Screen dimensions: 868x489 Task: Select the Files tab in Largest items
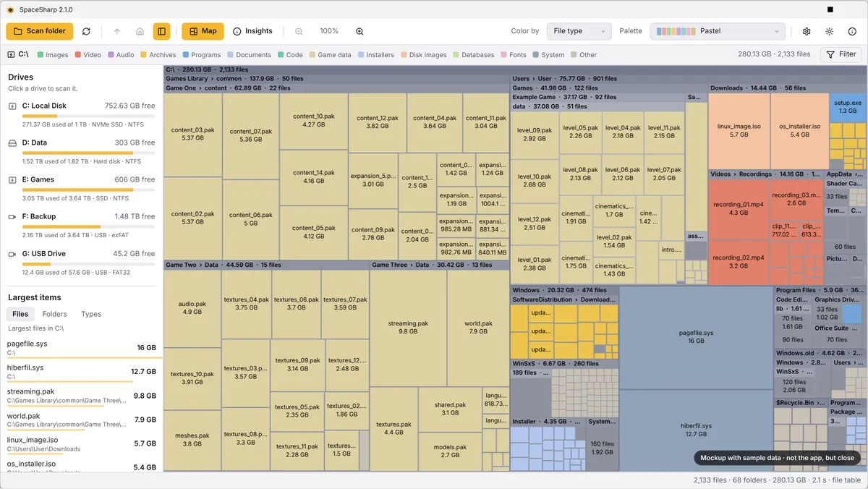tap(20, 314)
